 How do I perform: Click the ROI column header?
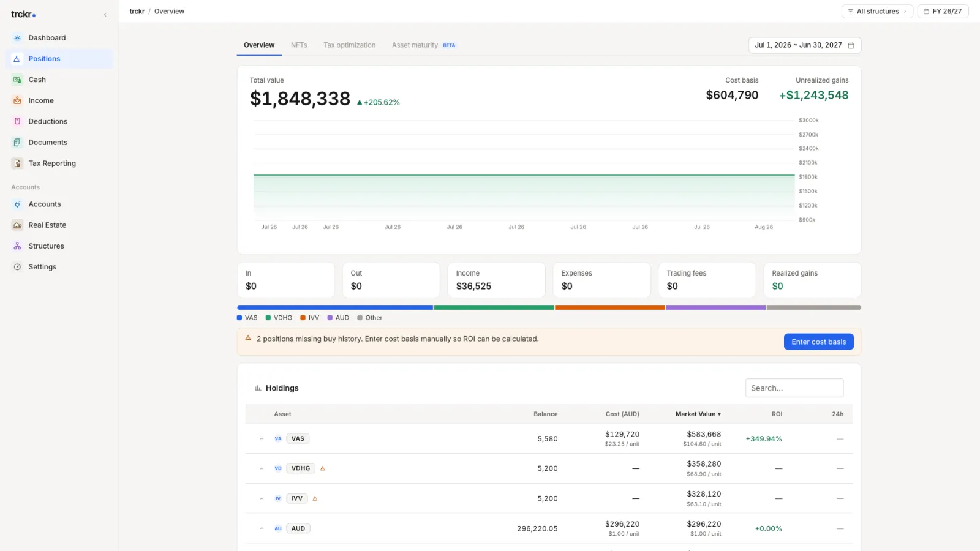click(x=777, y=414)
